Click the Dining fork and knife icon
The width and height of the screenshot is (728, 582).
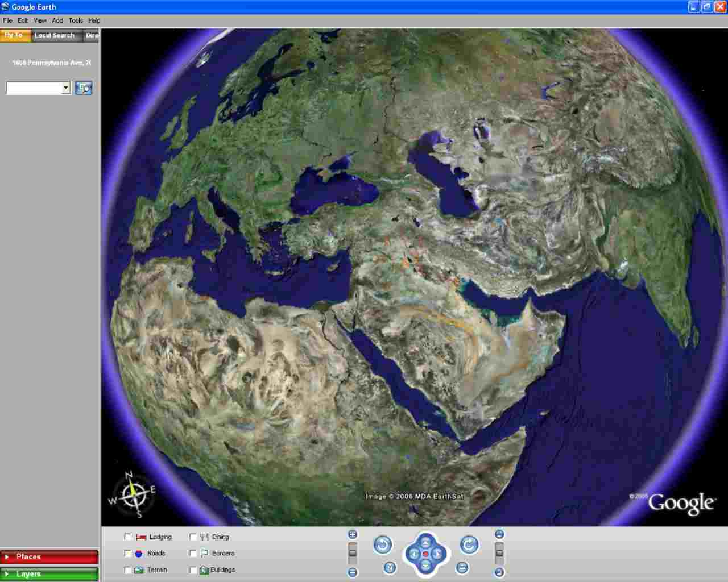204,537
